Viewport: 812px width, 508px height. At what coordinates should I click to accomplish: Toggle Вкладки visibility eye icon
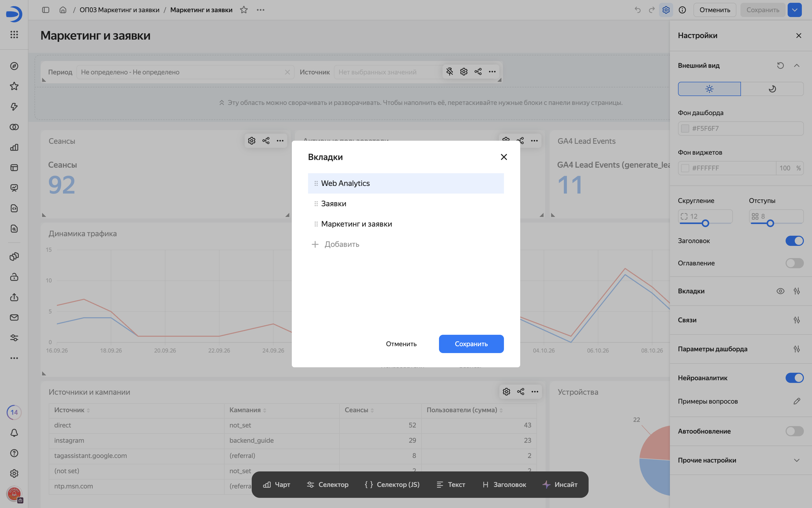coord(781,291)
